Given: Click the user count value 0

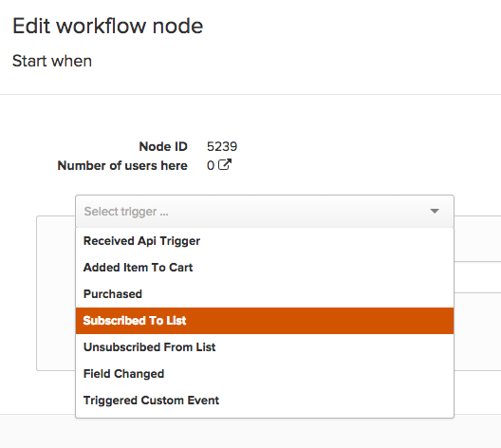Looking at the screenshot, I should 211,165.
